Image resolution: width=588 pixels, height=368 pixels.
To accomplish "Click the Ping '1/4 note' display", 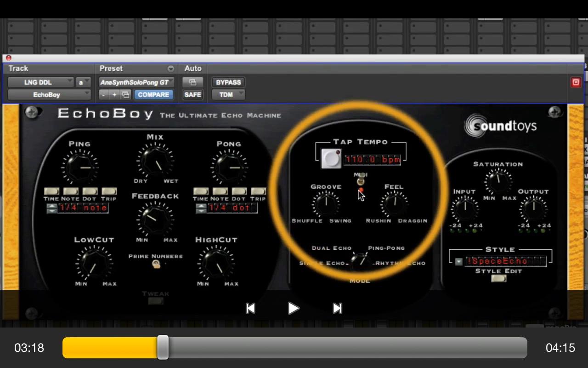I will [83, 208].
